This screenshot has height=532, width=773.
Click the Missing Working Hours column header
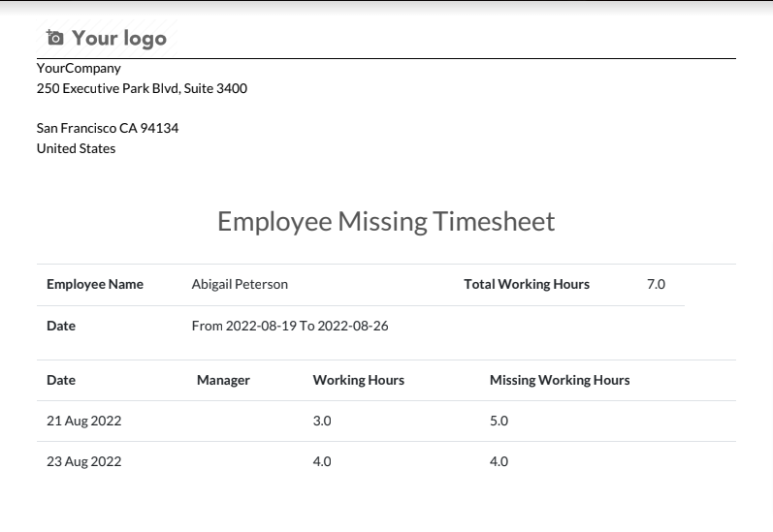560,380
